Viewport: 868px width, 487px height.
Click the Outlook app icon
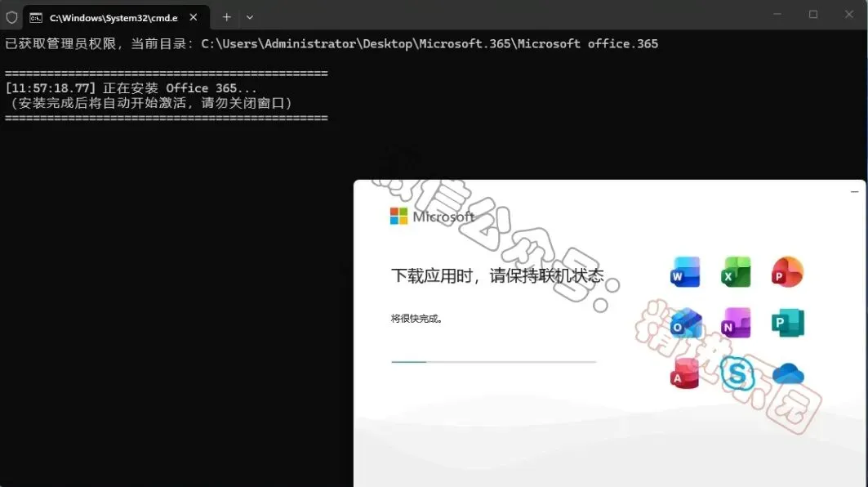tap(685, 323)
